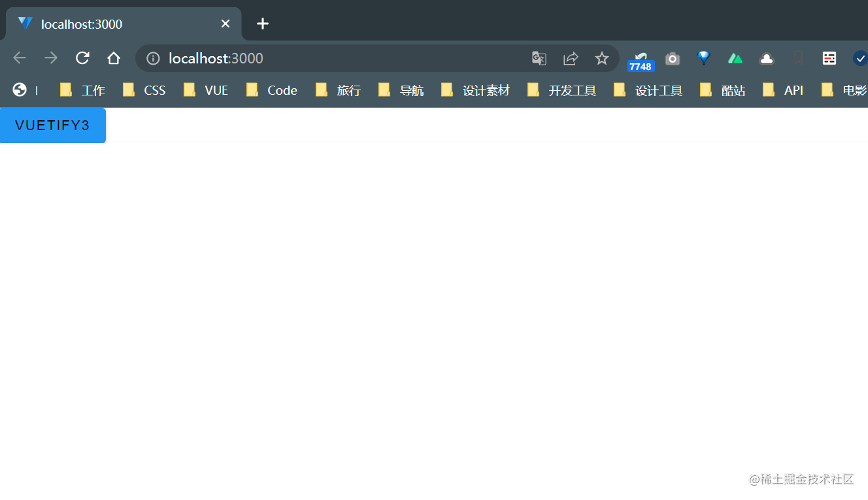The image size is (868, 500).
Task: Click the globe icon on bookmarks bar
Action: (x=19, y=90)
